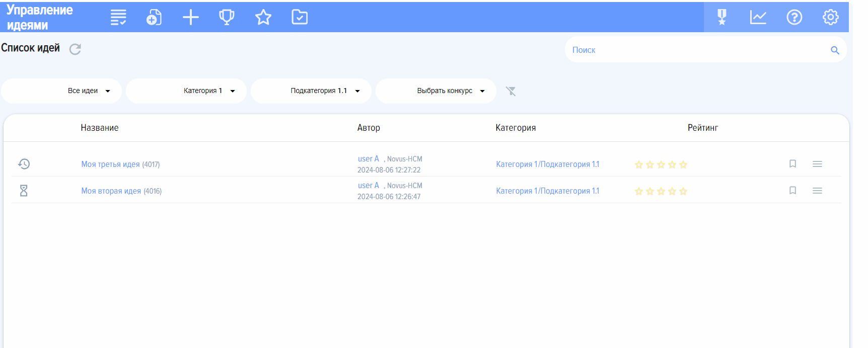Bookmark the idea 'Моя вторая идея'
The height and width of the screenshot is (348, 868).
[792, 191]
